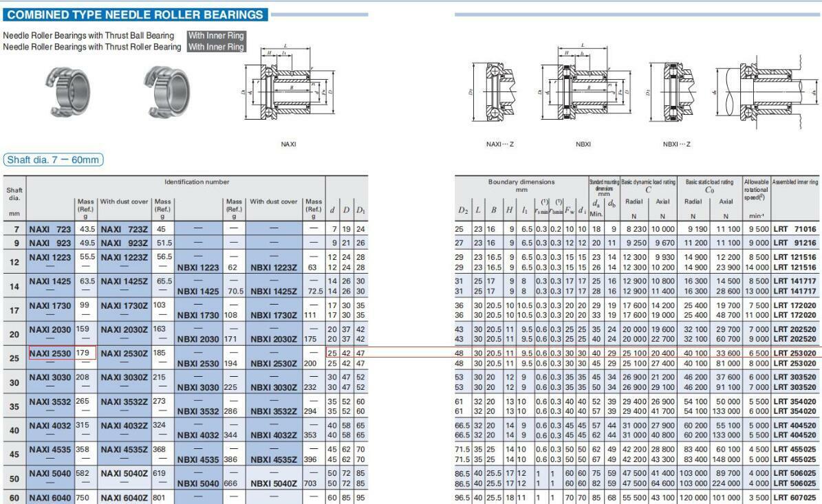Click the Thrust Roller Bearing With Inner Ring badge
The height and width of the screenshot is (504, 822).
pos(216,47)
